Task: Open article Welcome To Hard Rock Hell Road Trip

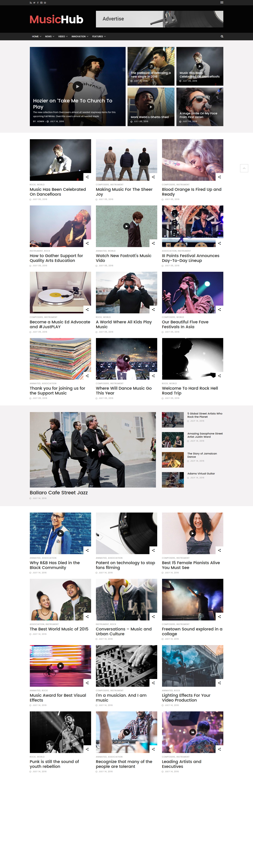Action: tap(190, 390)
